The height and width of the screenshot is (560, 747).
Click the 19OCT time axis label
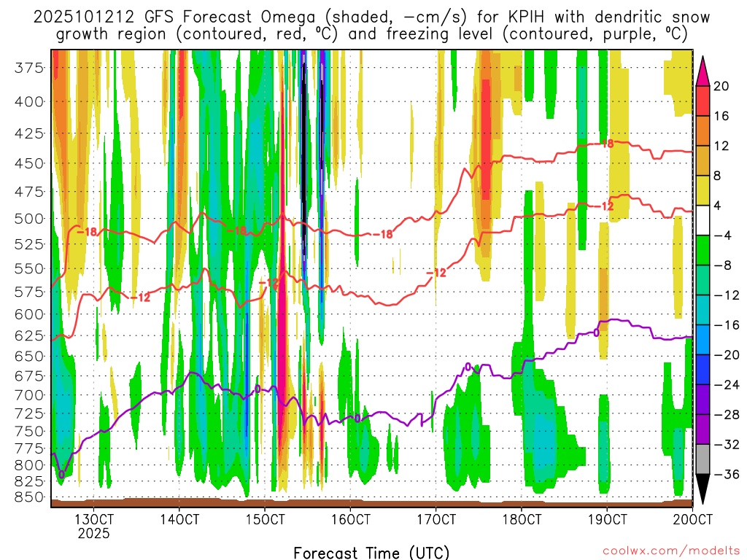tap(607, 519)
